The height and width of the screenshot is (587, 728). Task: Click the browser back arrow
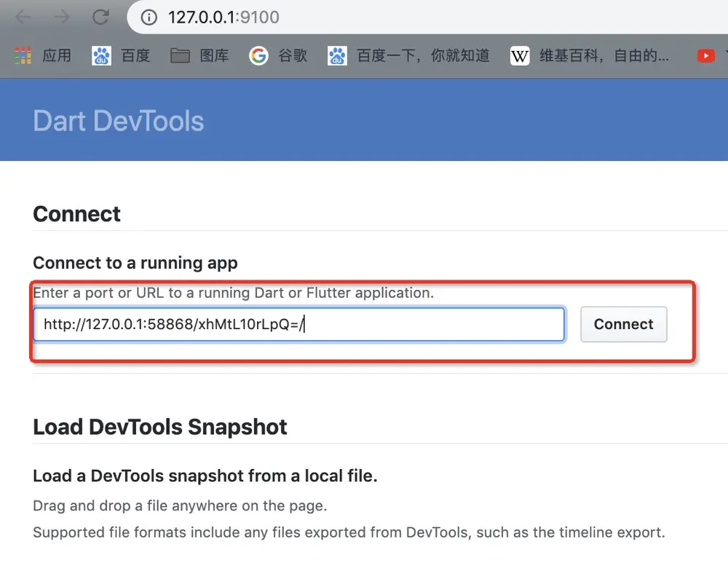pos(23,17)
